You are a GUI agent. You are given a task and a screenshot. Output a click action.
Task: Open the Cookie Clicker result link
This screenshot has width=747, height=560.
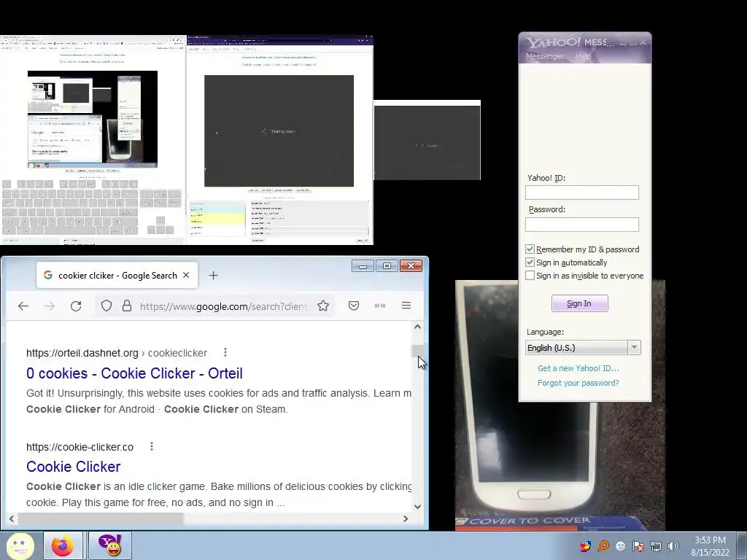[74, 467]
